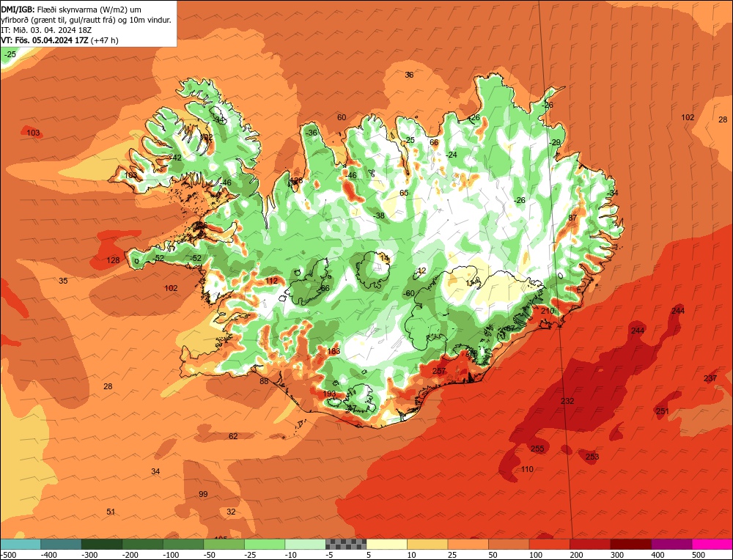The width and height of the screenshot is (733, 560).
Task: Click the map value 62 south of Iceland
Action: tap(233, 436)
